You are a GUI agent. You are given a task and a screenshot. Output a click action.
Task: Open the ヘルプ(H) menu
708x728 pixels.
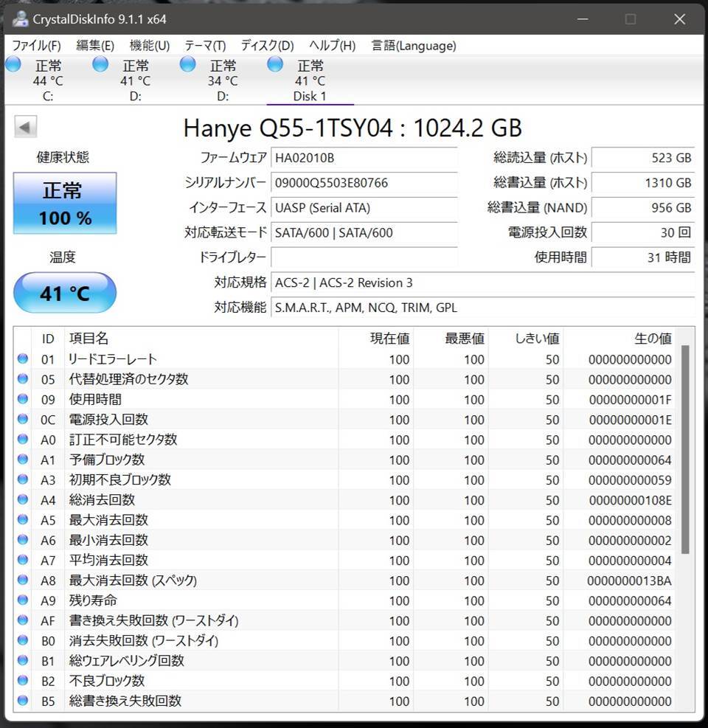332,45
